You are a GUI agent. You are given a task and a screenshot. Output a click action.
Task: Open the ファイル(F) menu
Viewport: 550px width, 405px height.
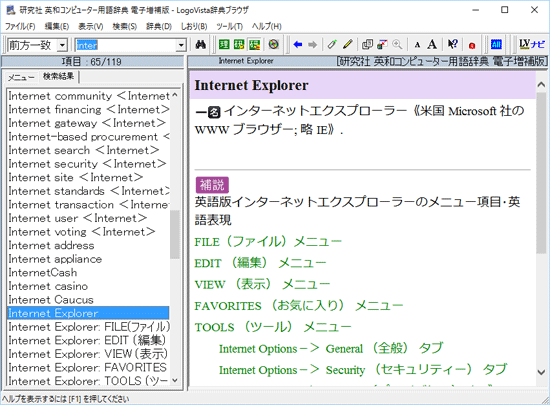(20, 26)
